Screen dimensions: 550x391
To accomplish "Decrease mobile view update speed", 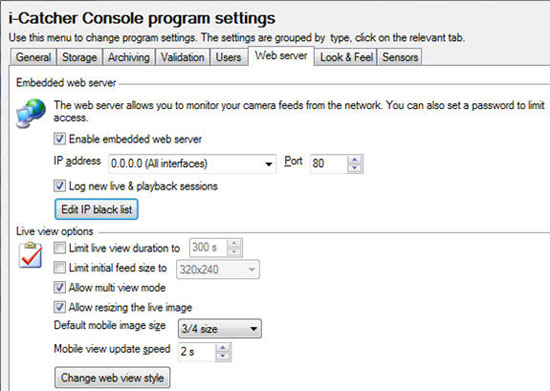I will (x=223, y=356).
